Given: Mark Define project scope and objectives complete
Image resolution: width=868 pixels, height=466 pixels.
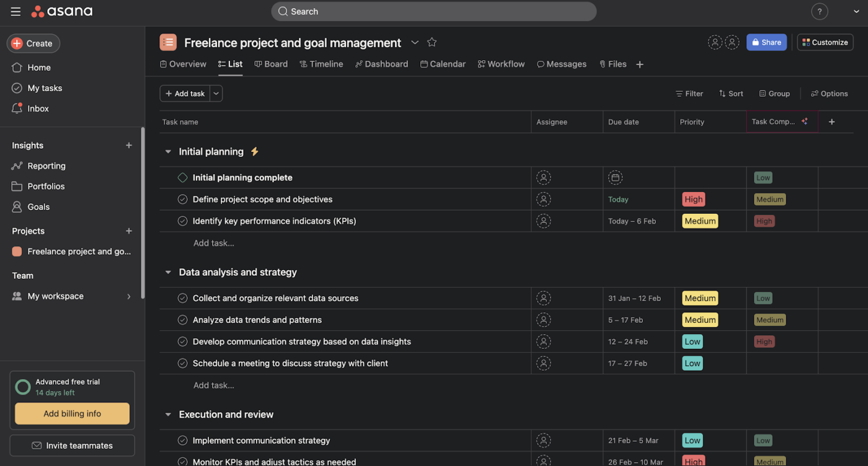Looking at the screenshot, I should [182, 200].
